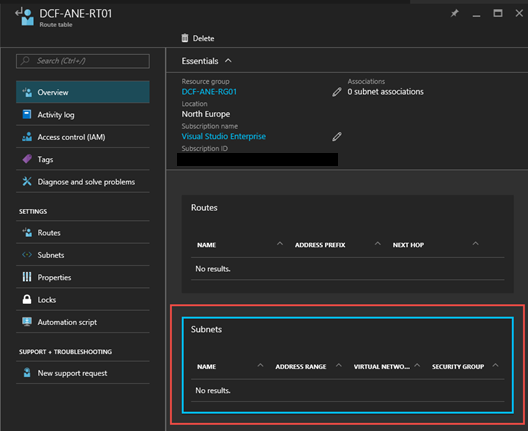Screen dimensions: 528x431
Task: Collapse the Essentials section chevron
Action: pos(228,61)
